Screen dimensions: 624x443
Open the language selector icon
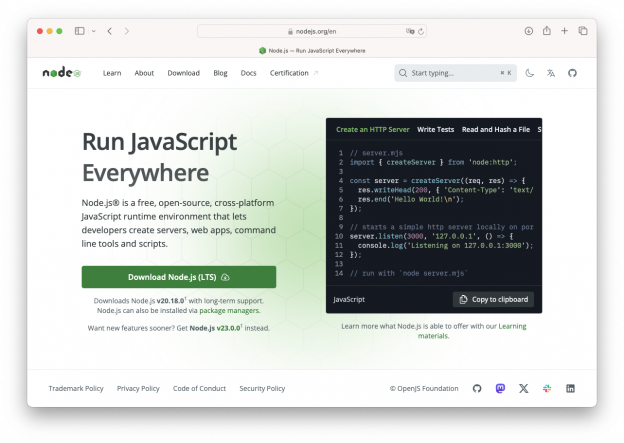pos(551,73)
